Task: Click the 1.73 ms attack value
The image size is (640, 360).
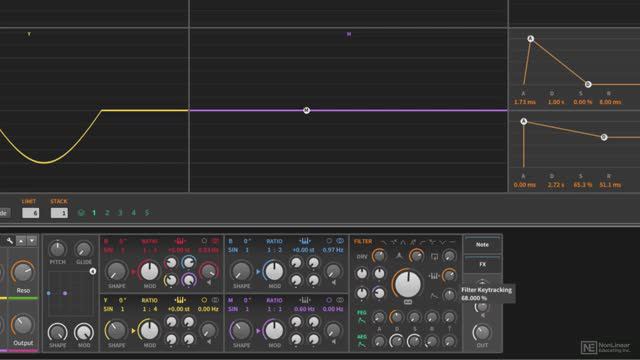Action: coord(525,102)
